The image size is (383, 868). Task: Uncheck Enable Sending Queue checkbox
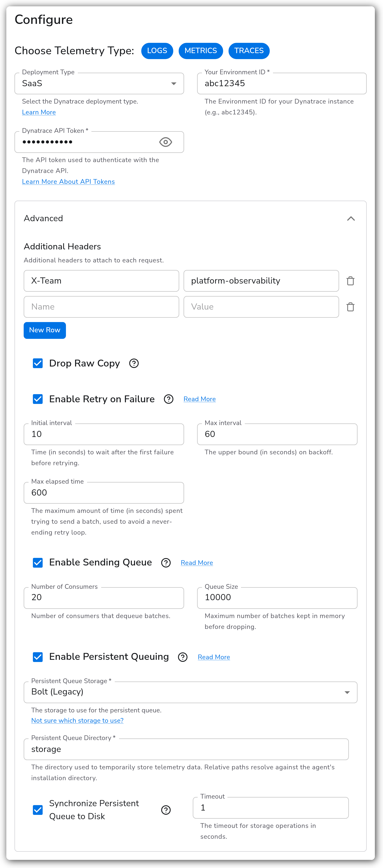[x=38, y=563]
